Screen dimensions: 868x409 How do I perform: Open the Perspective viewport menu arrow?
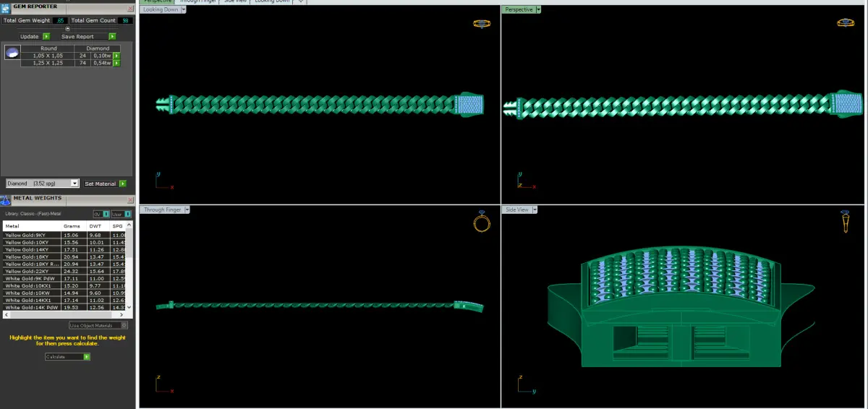[540, 10]
